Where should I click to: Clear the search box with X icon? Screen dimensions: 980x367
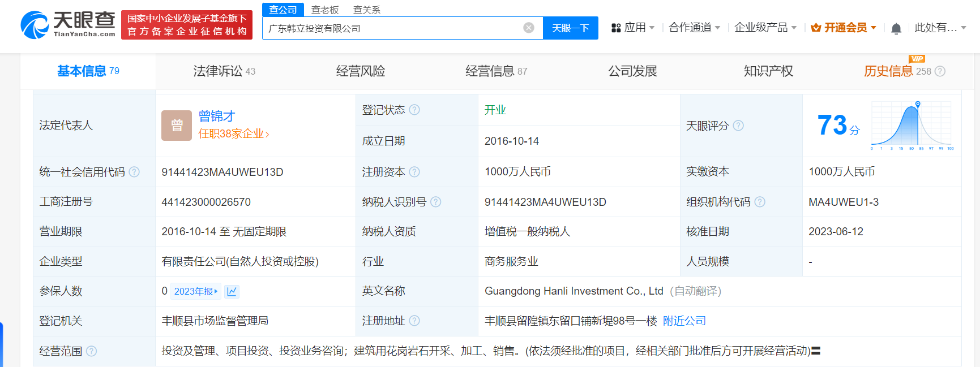coord(529,28)
